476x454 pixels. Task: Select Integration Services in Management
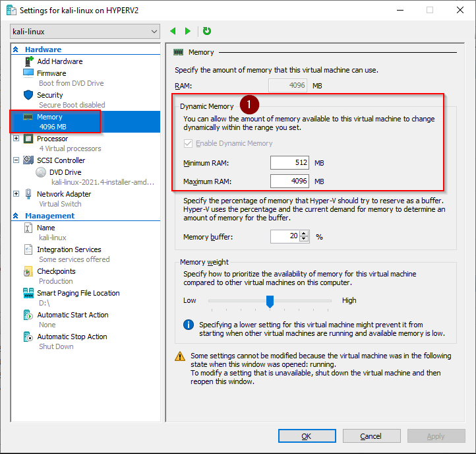pos(69,249)
